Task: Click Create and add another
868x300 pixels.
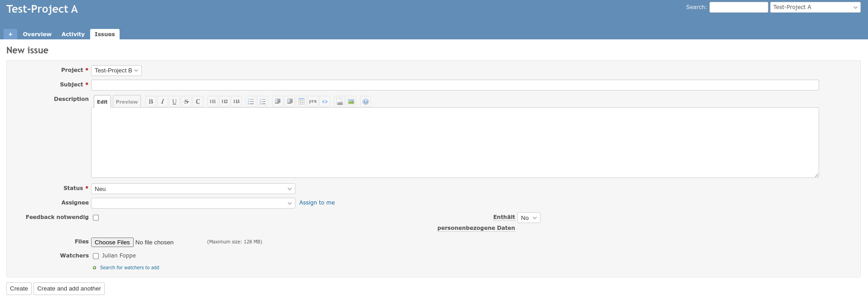Action: coord(69,289)
